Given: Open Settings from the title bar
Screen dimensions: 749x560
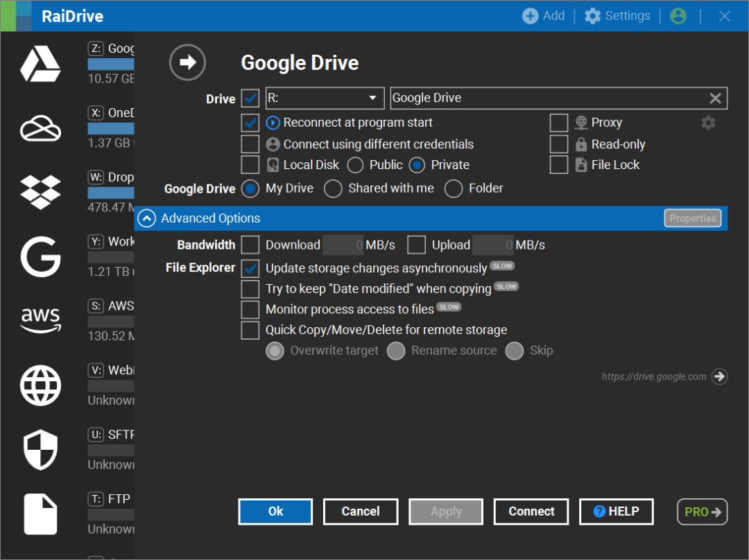Looking at the screenshot, I should point(617,16).
